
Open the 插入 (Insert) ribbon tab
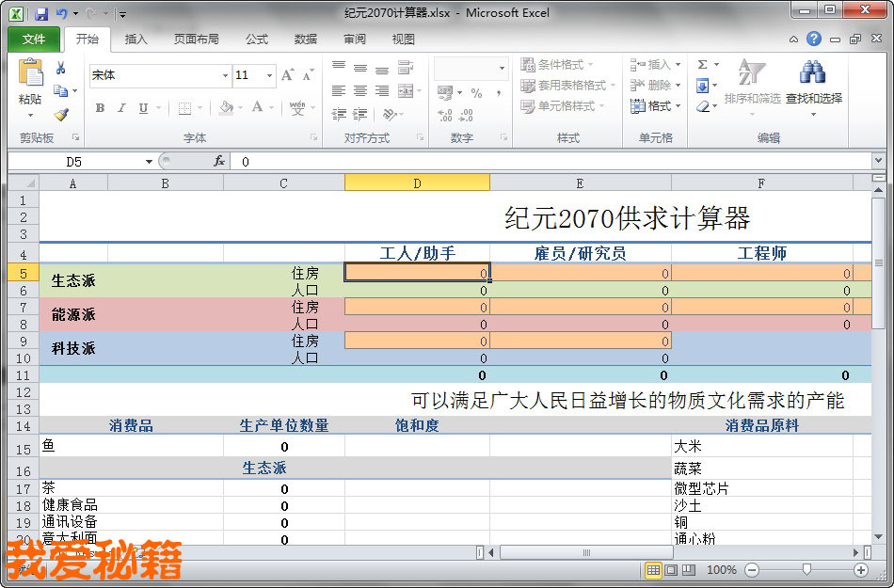pos(136,40)
